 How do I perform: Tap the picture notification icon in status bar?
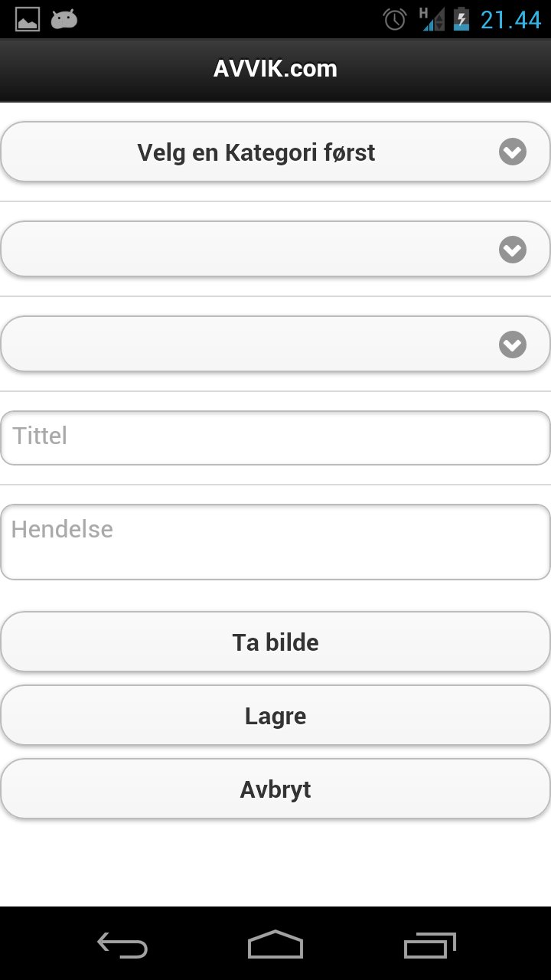pos(28,19)
